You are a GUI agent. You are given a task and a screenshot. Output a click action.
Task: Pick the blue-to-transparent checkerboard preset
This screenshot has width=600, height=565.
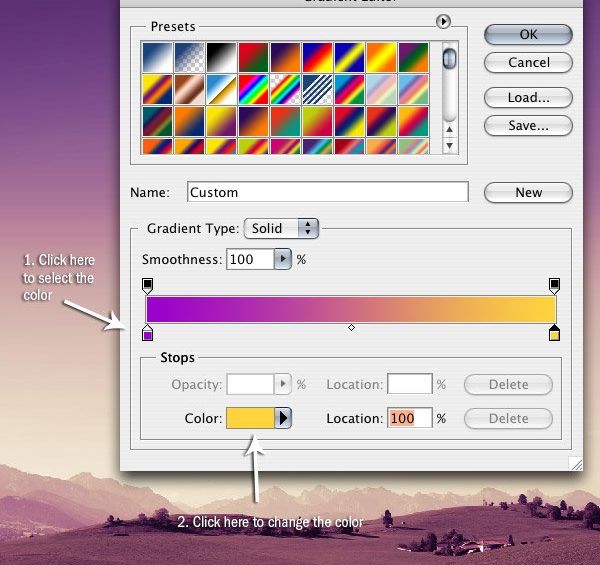pyautogui.click(x=189, y=57)
